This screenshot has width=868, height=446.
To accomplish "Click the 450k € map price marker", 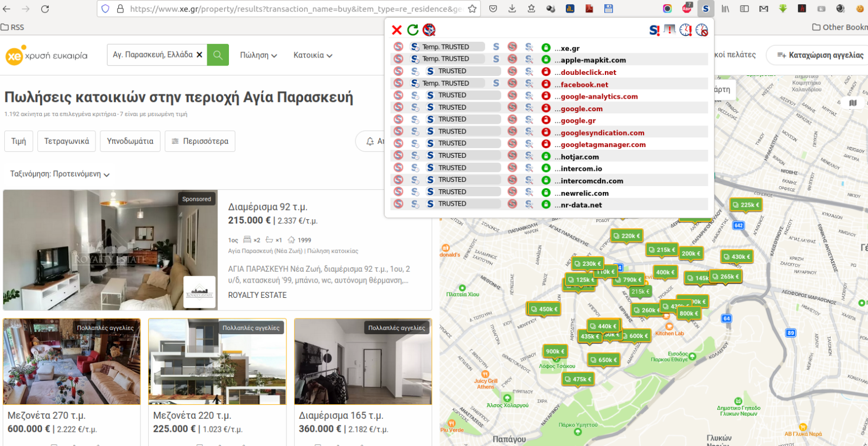I will tap(544, 309).
